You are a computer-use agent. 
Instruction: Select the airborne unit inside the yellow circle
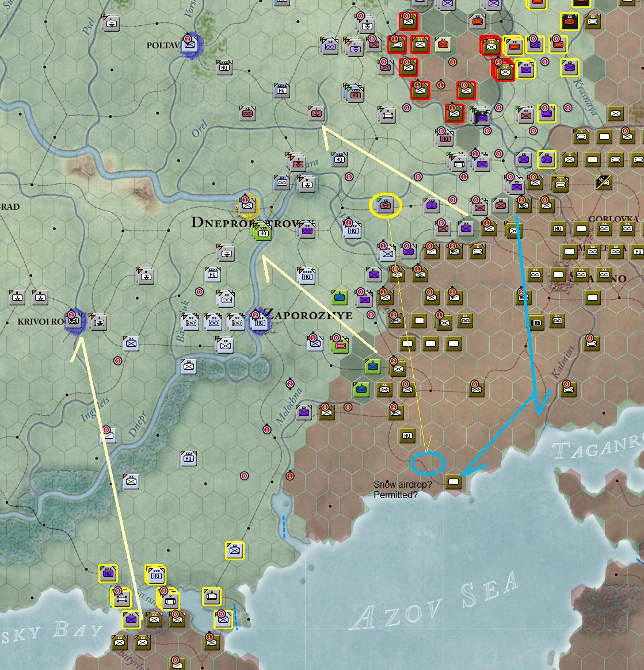pyautogui.click(x=386, y=205)
